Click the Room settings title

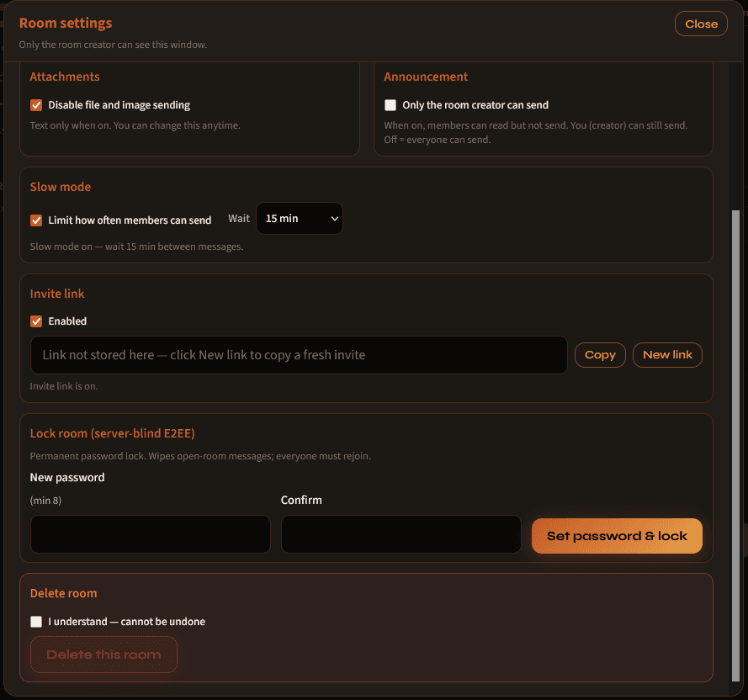tap(66, 23)
